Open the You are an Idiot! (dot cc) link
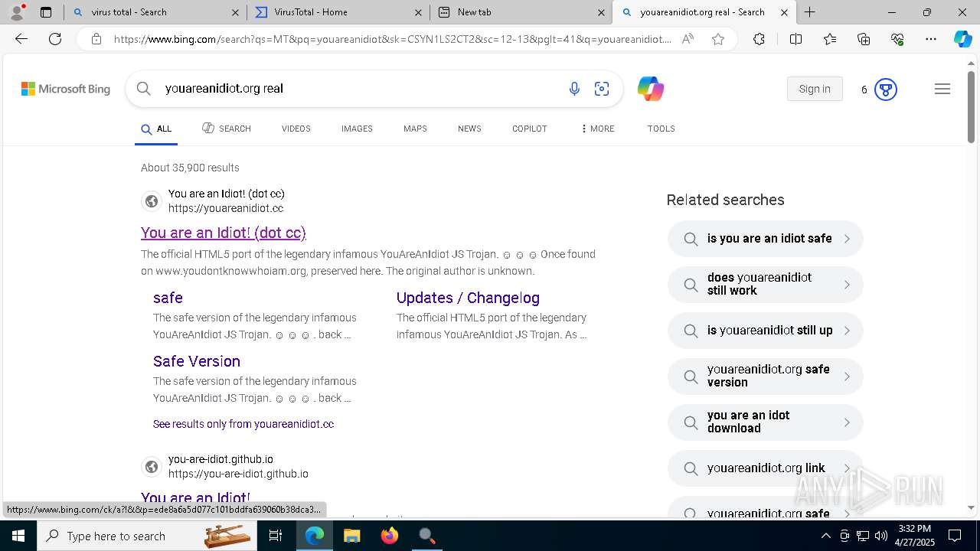Viewport: 980px width, 551px height. (224, 233)
